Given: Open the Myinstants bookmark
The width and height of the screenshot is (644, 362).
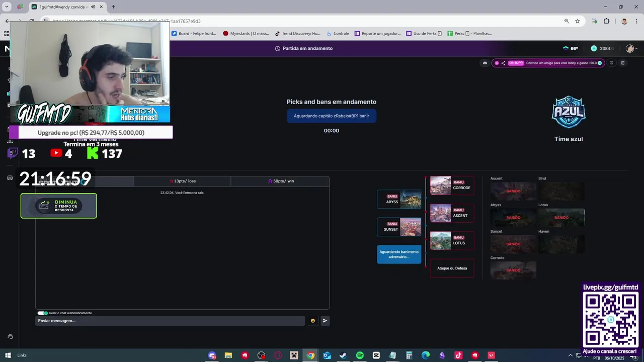Looking at the screenshot, I should 246,34.
